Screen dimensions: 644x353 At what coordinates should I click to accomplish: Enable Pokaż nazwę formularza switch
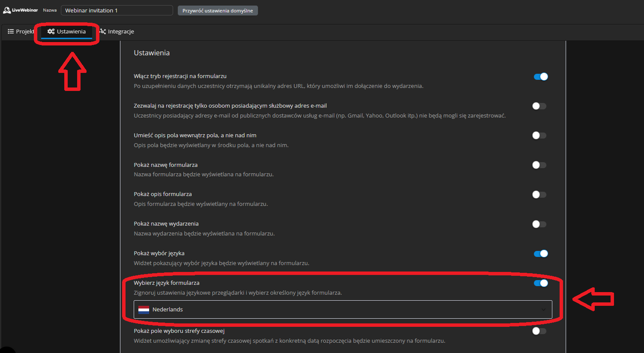point(539,165)
